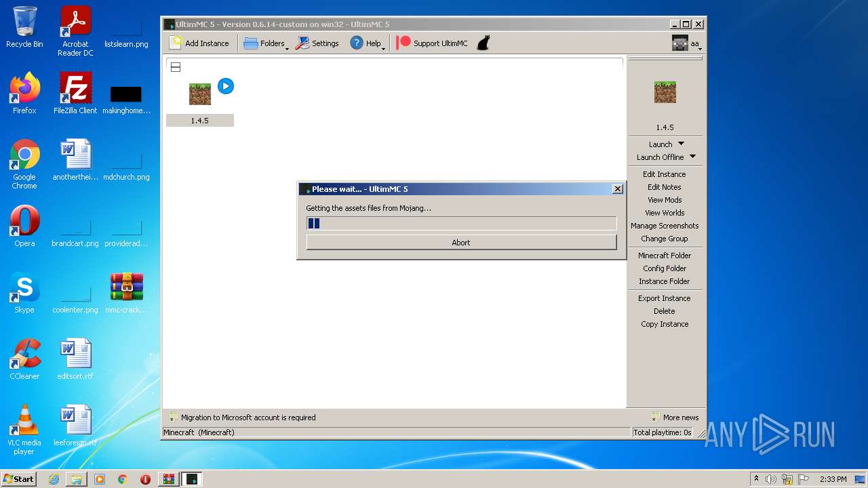
Task: Open Edit Notes
Action: [x=665, y=187]
